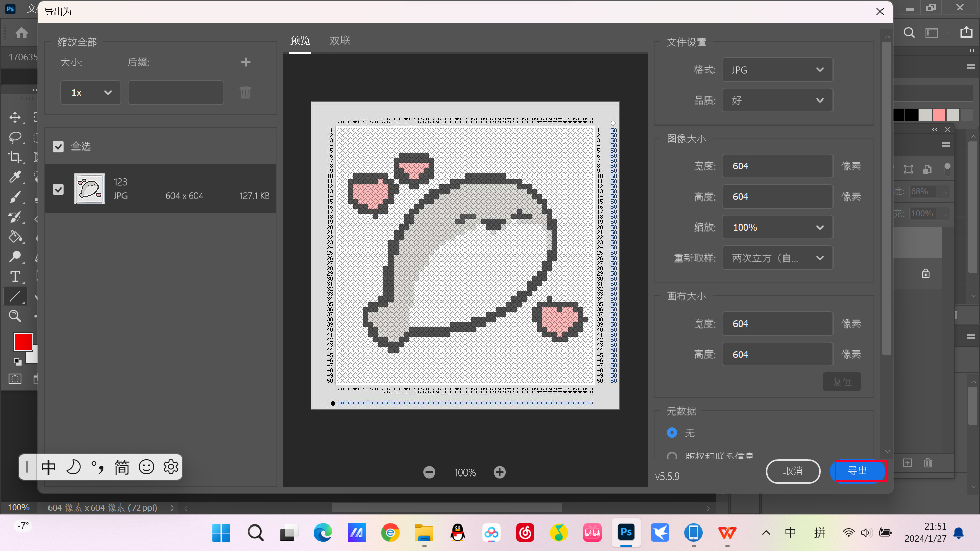Open the 68% opacity dropdown in Layers panel
This screenshot has height=551, width=980.
(945, 192)
